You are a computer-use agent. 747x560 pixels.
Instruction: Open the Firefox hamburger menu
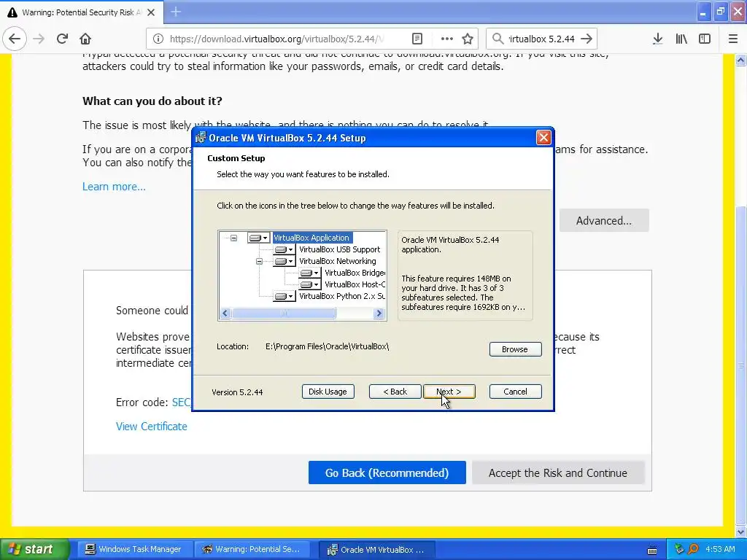pos(733,39)
